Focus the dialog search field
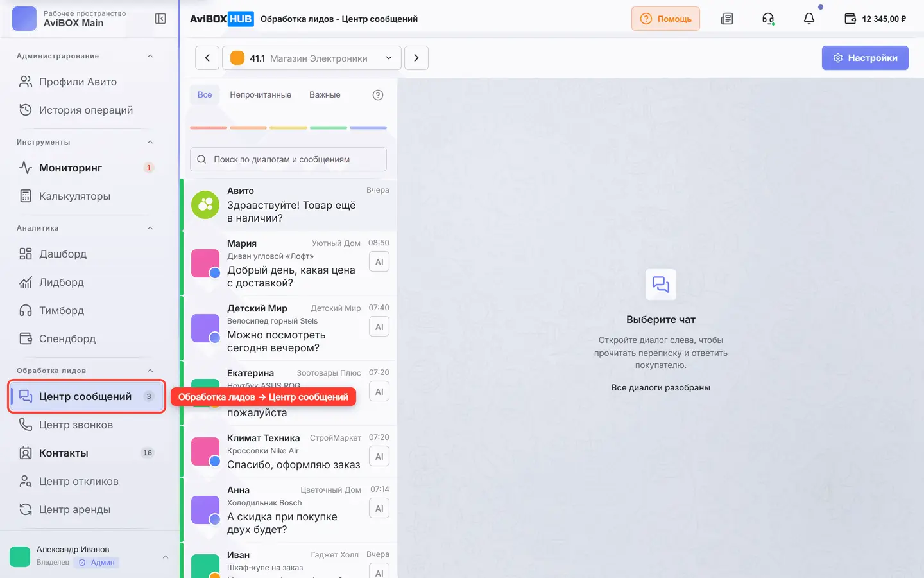Viewport: 924px width, 578px height. pos(288,159)
